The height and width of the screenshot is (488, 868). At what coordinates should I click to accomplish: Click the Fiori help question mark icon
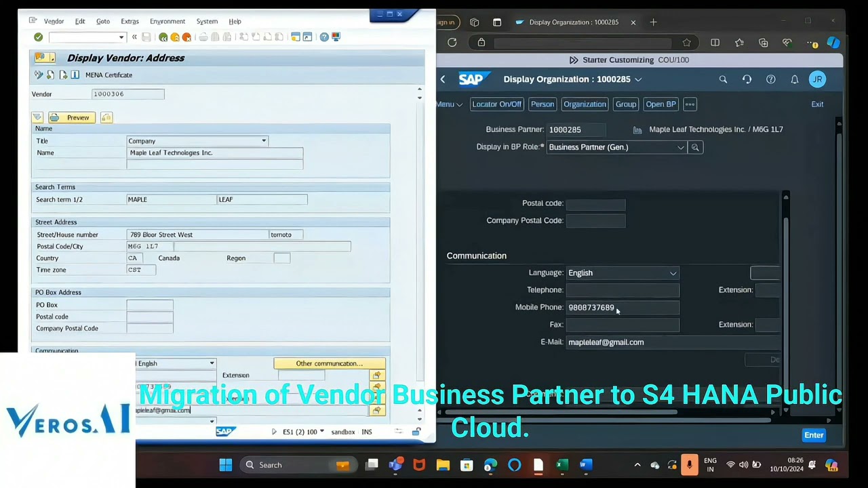point(770,79)
